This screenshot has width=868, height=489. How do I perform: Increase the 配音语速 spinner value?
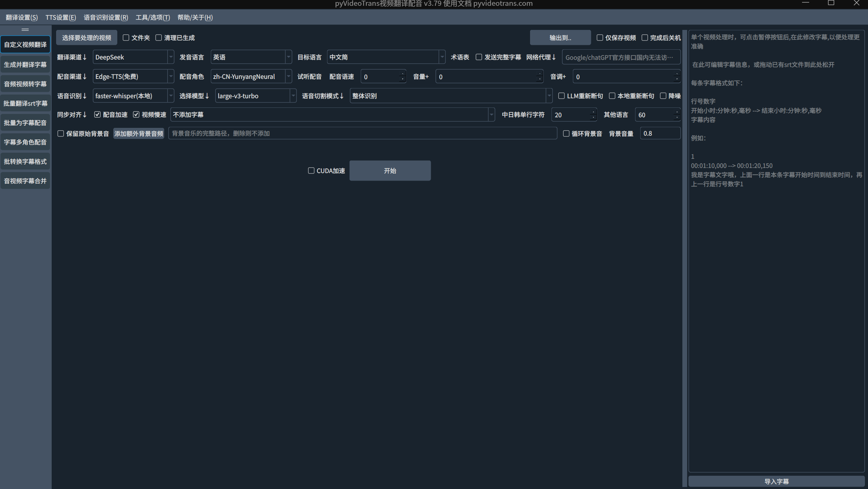(402, 73)
